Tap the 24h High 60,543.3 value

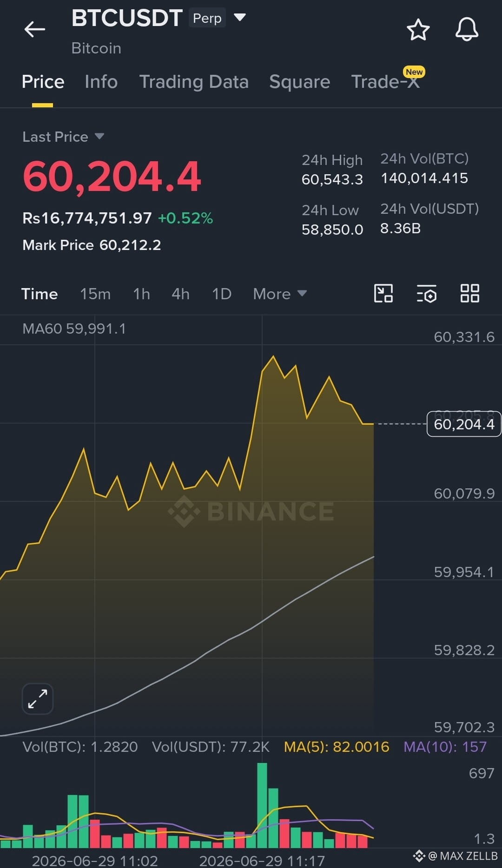(x=332, y=179)
